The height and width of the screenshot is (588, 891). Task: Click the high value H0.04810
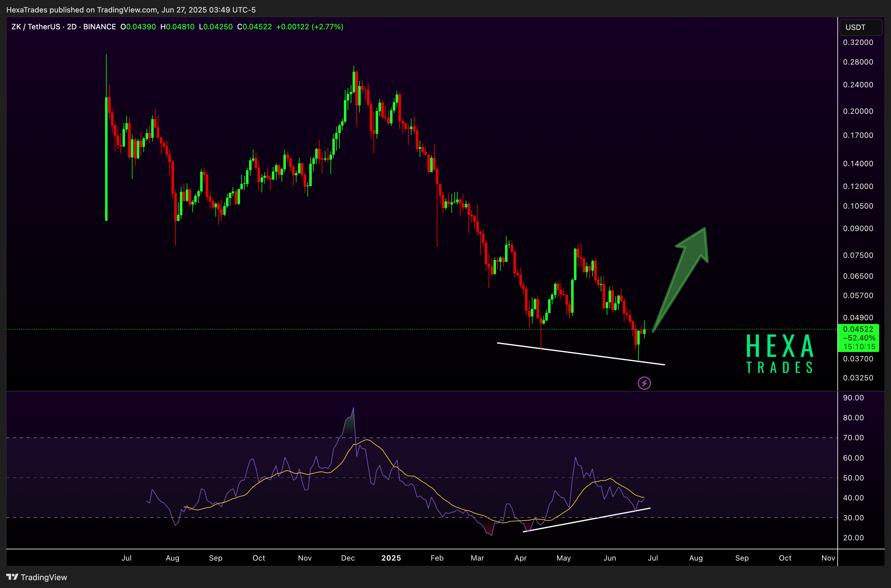pyautogui.click(x=177, y=27)
